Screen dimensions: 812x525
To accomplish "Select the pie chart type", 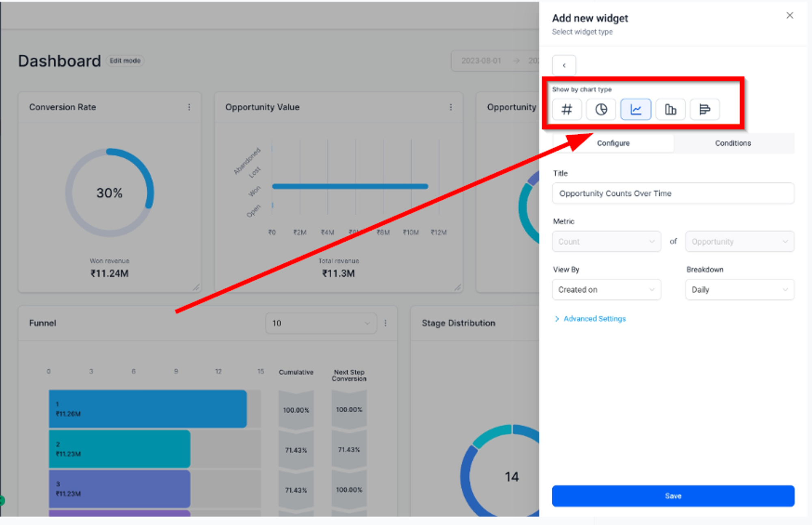I will pyautogui.click(x=601, y=109).
